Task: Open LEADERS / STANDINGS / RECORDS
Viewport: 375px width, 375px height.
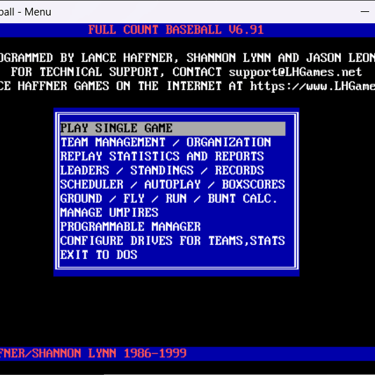Action: (x=162, y=170)
